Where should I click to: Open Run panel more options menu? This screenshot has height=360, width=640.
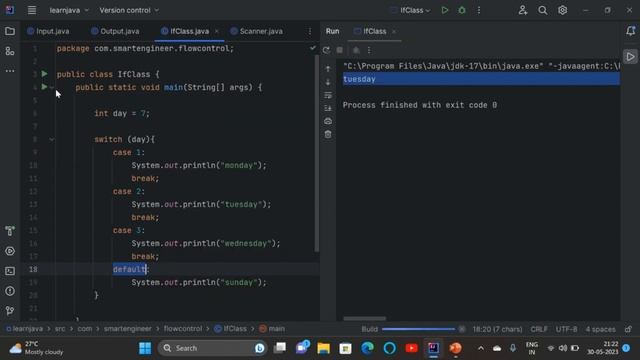369,50
